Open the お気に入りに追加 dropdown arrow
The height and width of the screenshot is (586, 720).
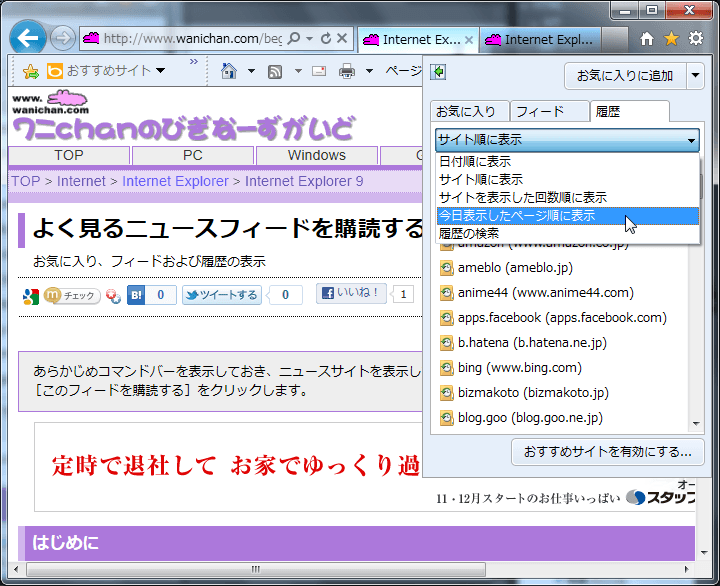pyautogui.click(x=696, y=75)
